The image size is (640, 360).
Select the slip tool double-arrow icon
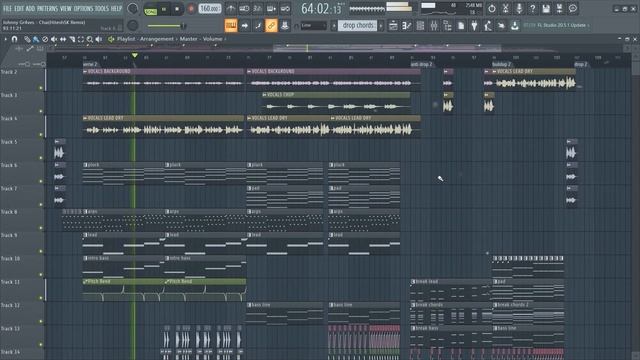coord(63,39)
